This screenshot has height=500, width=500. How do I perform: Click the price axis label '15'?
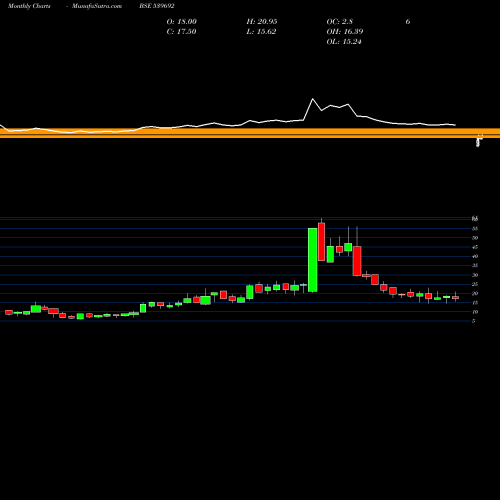pos(475,303)
